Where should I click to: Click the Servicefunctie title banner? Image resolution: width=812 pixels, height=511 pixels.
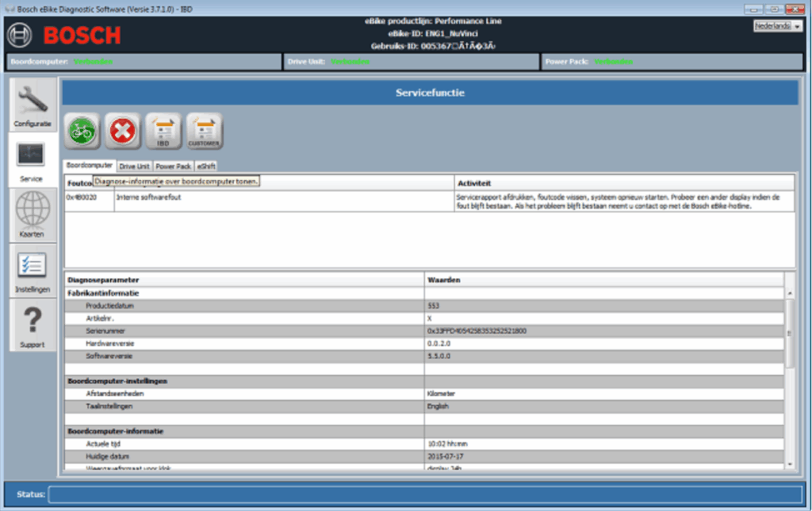pyautogui.click(x=430, y=93)
